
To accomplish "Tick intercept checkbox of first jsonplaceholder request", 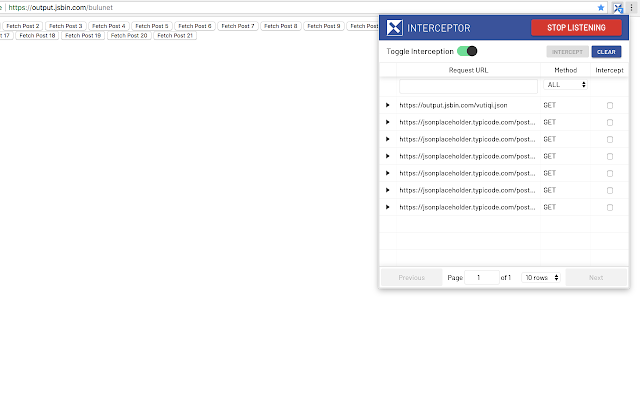I will (610, 122).
